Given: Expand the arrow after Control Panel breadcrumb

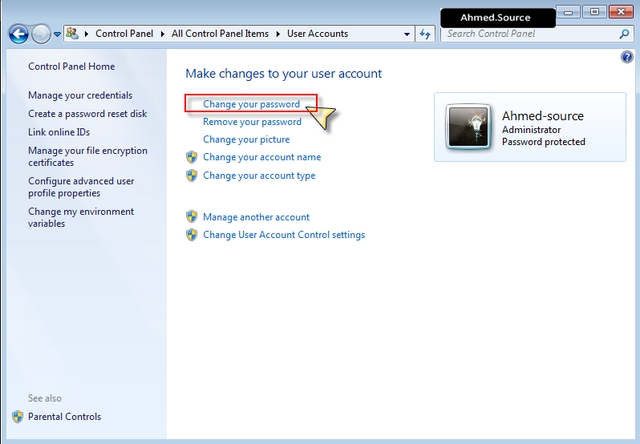Looking at the screenshot, I should [x=162, y=34].
